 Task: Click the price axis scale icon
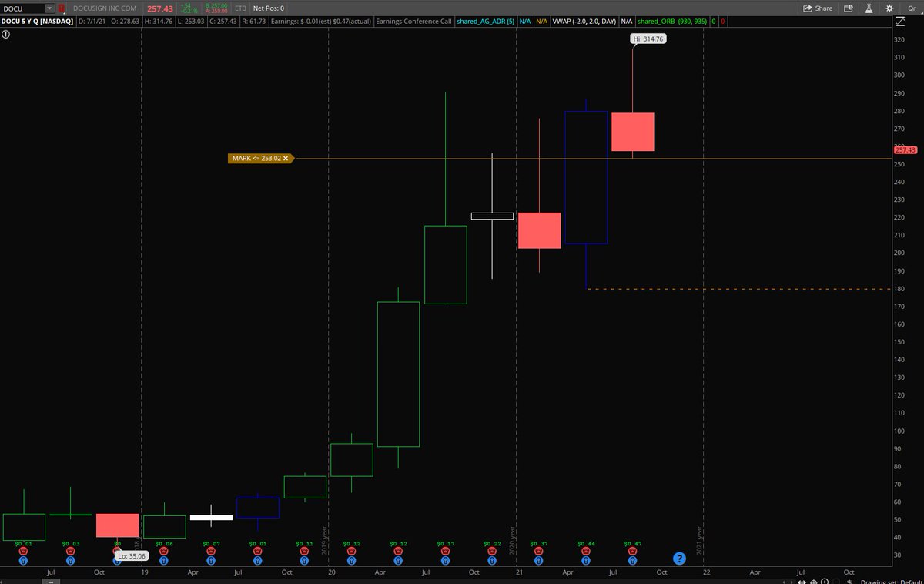coord(899,22)
